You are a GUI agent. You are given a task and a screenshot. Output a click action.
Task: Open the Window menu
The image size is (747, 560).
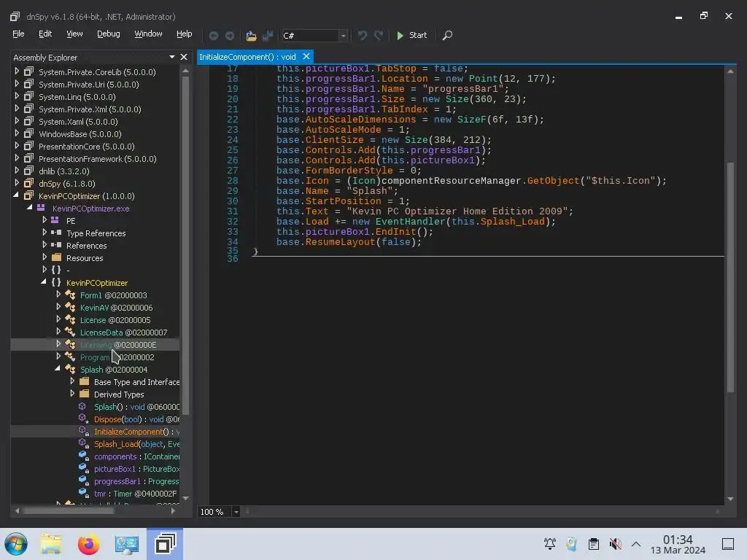pyautogui.click(x=148, y=34)
